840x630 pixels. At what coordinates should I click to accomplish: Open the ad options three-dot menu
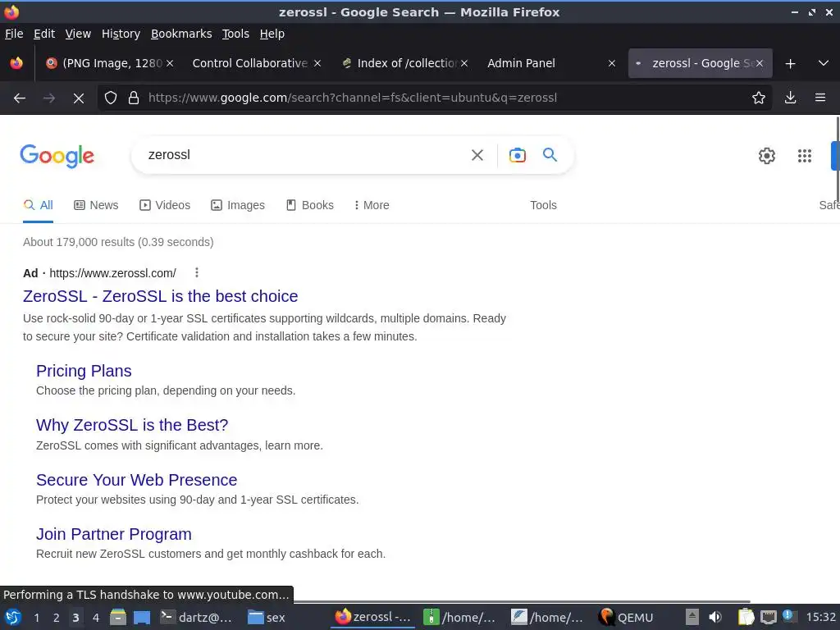(x=197, y=272)
